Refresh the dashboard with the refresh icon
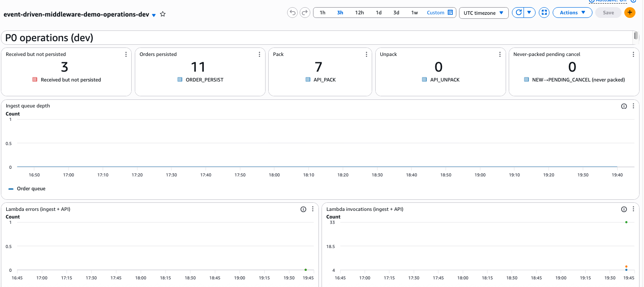 (x=519, y=13)
